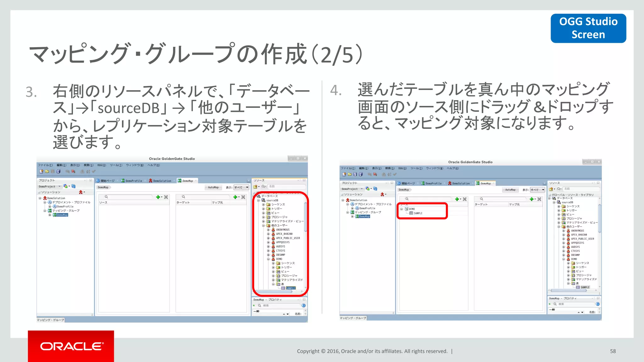Click red find/replace icon in step 3 toolbar
The height and width of the screenshot is (362, 644).
pyautogui.click(x=73, y=171)
